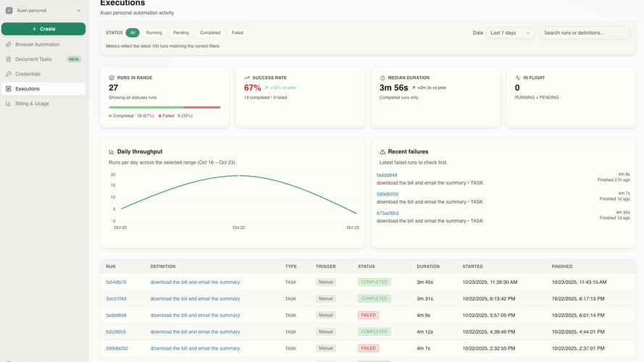Click the Document Tasks page icon

click(x=8, y=59)
